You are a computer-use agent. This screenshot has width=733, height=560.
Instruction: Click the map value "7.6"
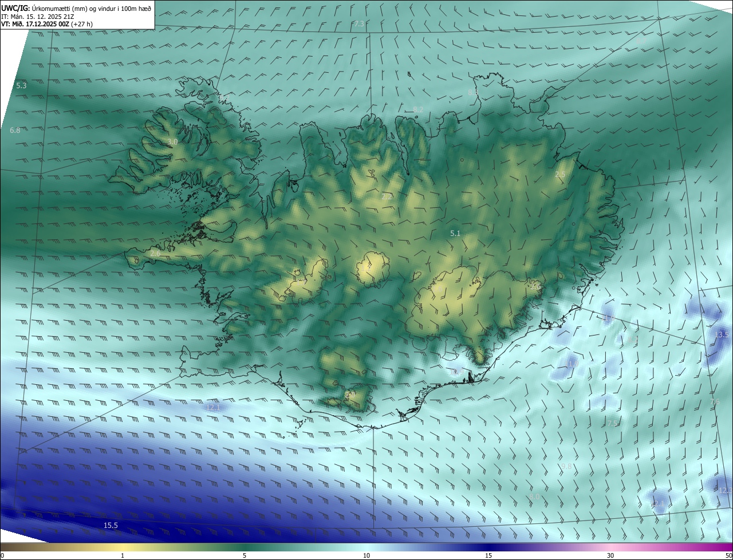715,402
